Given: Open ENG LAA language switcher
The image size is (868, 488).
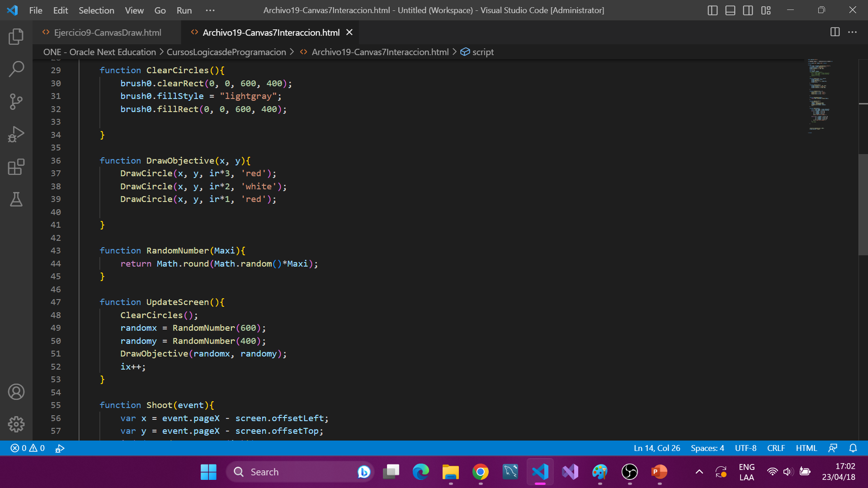Looking at the screenshot, I should [746, 472].
